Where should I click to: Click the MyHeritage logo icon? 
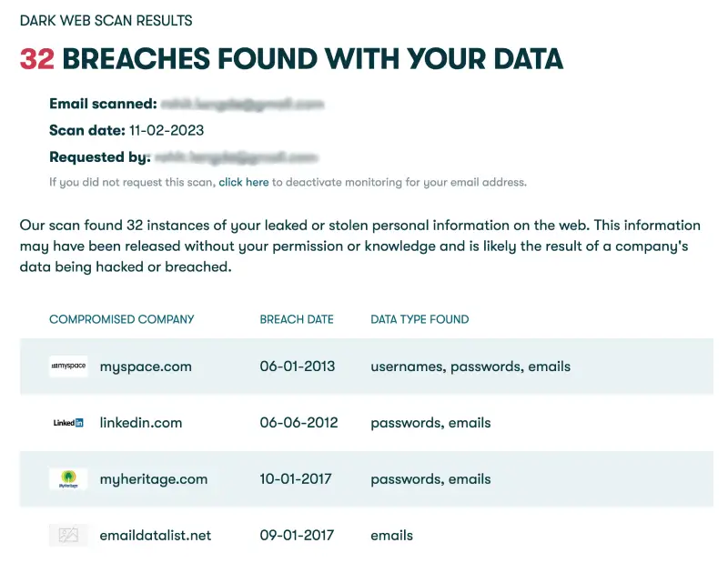68,479
